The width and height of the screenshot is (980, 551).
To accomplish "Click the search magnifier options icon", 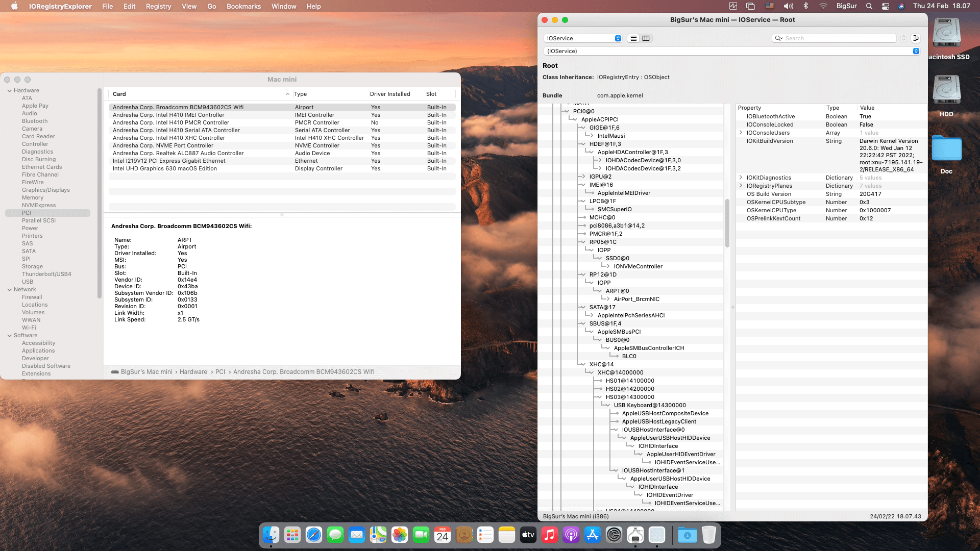I will tap(779, 38).
